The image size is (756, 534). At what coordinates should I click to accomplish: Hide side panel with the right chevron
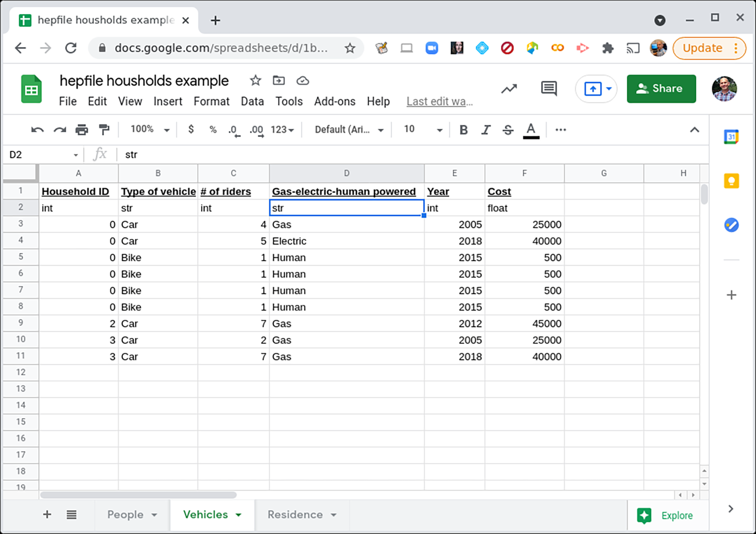(x=731, y=509)
